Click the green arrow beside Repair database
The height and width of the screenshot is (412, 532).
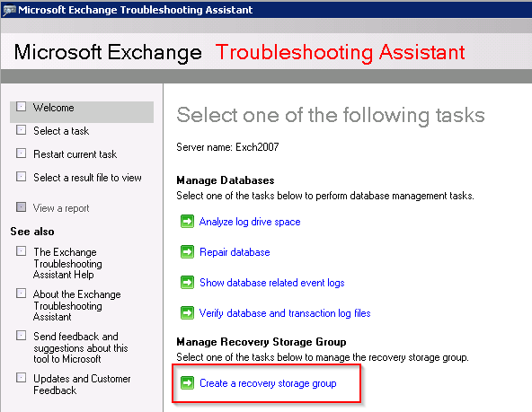(187, 252)
